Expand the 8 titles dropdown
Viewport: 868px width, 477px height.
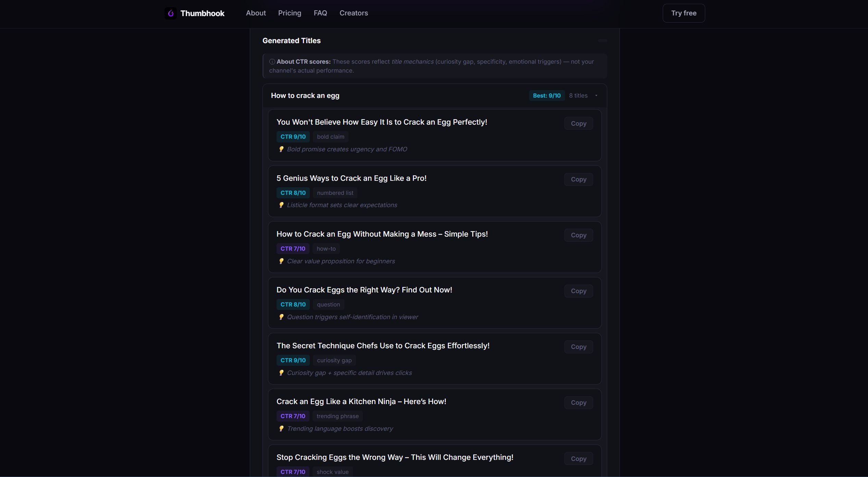583,96
